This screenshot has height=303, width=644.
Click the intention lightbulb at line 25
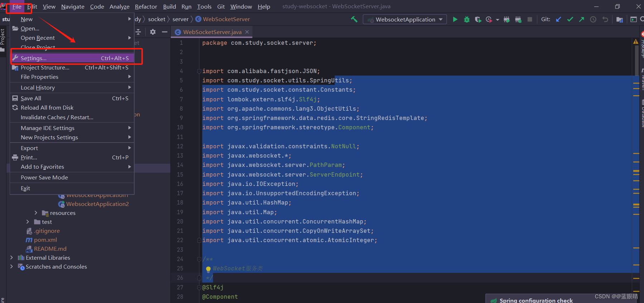pyautogui.click(x=208, y=269)
